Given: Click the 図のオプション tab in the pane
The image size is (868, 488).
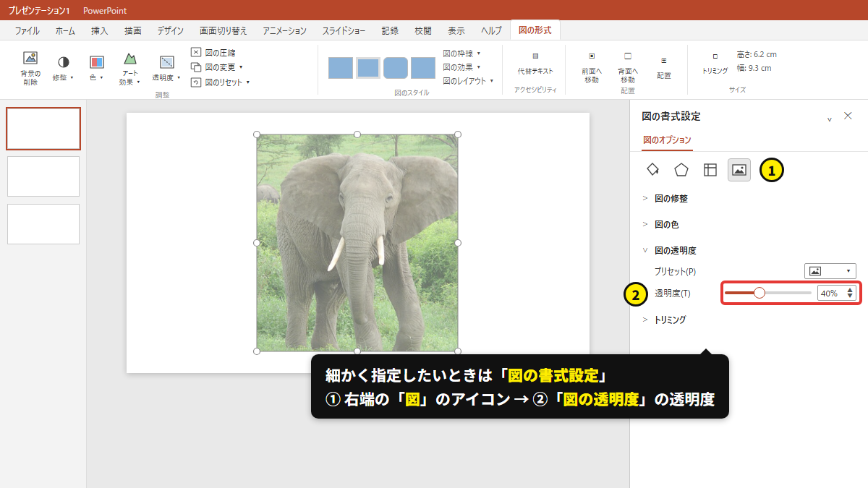Looking at the screenshot, I should (667, 140).
